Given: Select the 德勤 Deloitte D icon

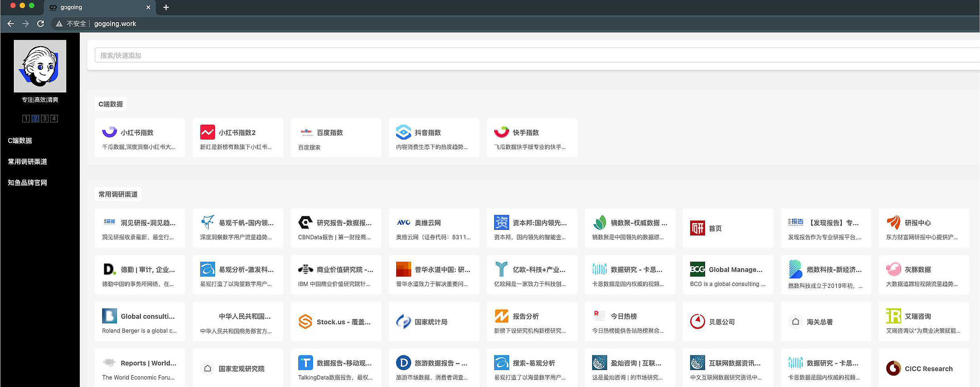Looking at the screenshot, I should [109, 269].
